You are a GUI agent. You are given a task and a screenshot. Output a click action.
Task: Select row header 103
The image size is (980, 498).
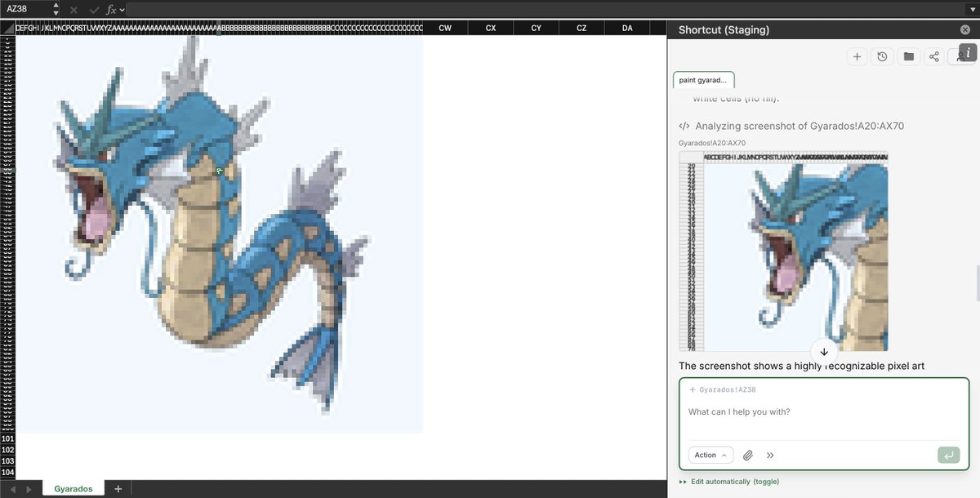click(x=7, y=461)
